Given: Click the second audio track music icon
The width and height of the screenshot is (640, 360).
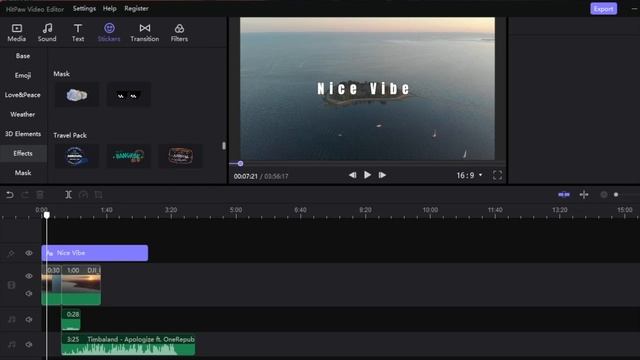Looking at the screenshot, I should 11,345.
